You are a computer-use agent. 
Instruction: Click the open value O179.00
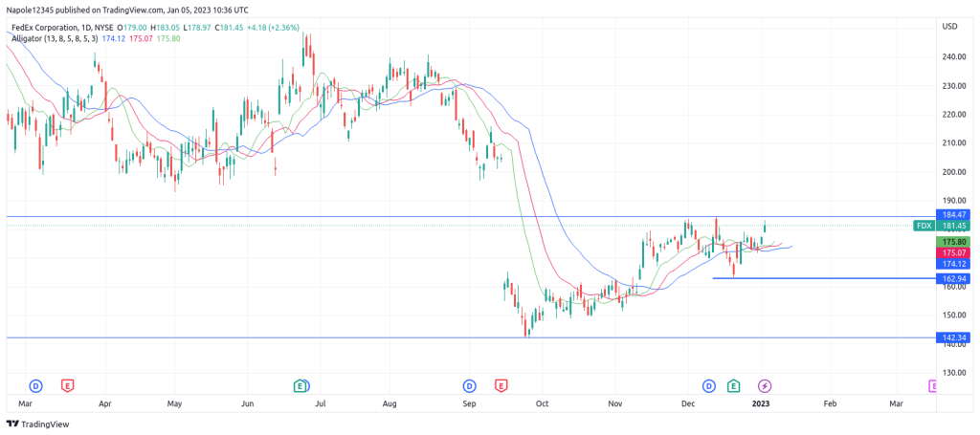click(132, 28)
